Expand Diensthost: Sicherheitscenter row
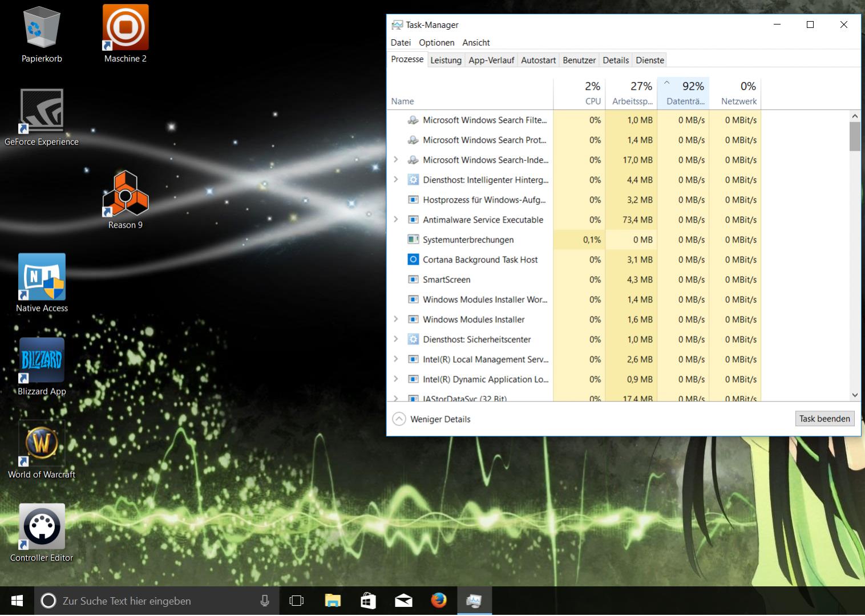Screen dimensions: 865x616 pos(396,339)
